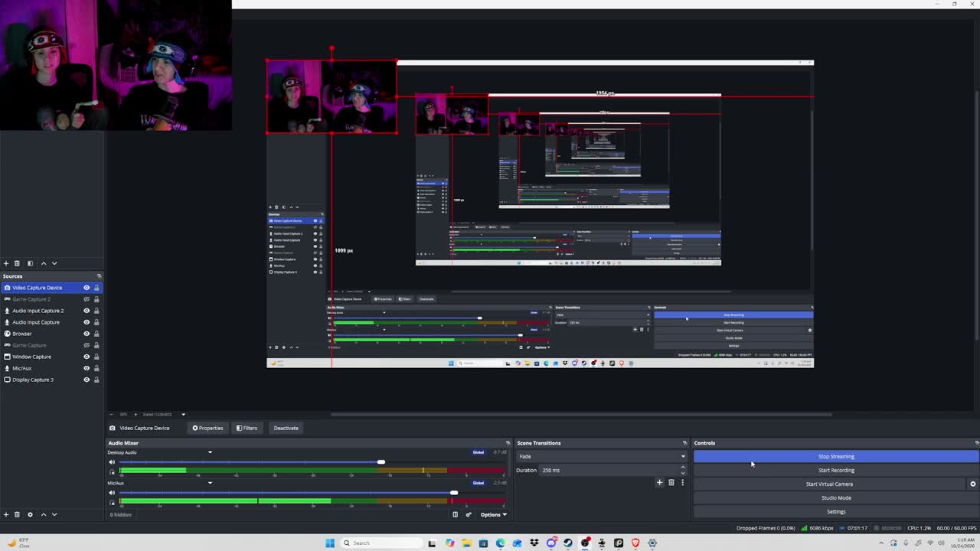Viewport: 980px width, 551px height.
Task: Open source Filters button
Action: pyautogui.click(x=247, y=428)
